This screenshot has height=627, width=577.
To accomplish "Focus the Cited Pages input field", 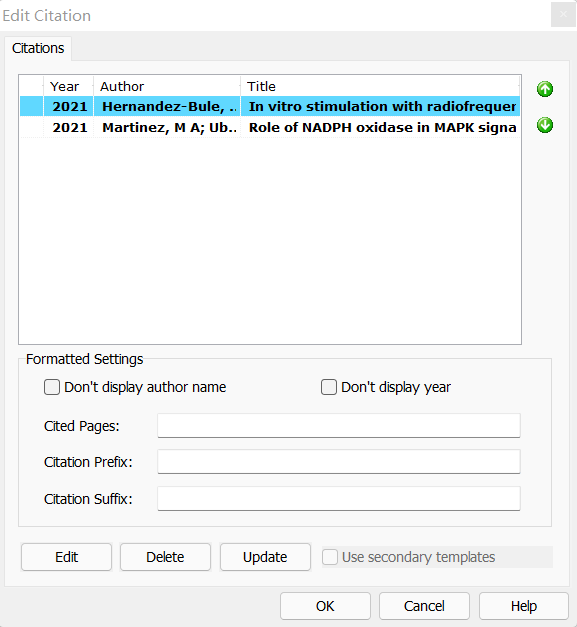I will (339, 425).
